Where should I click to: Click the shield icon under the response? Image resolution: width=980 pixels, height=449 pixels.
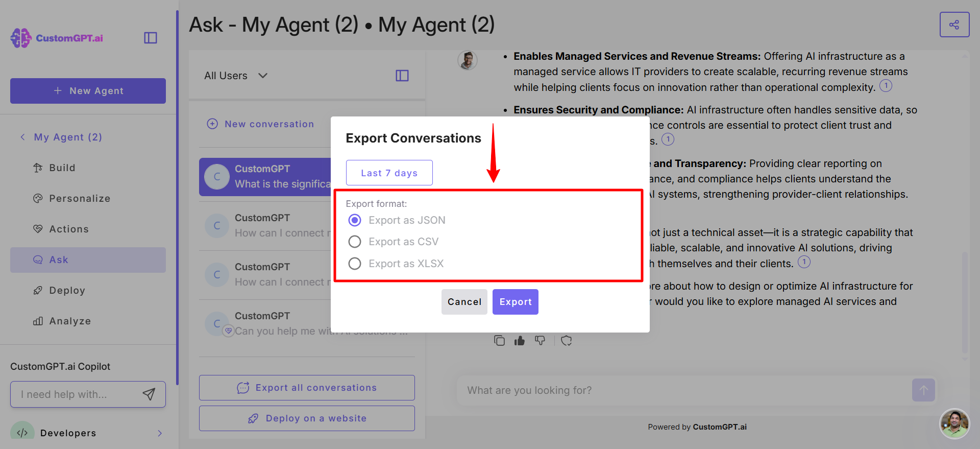[567, 340]
